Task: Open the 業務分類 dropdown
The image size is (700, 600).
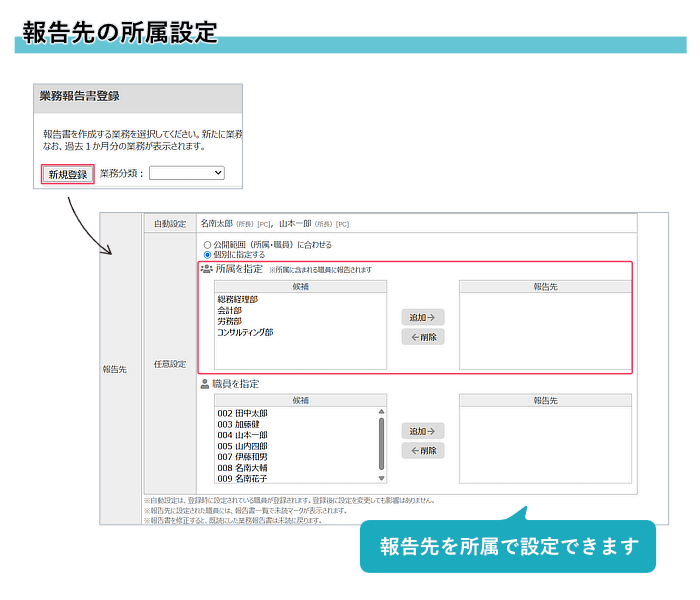Action: tap(187, 173)
